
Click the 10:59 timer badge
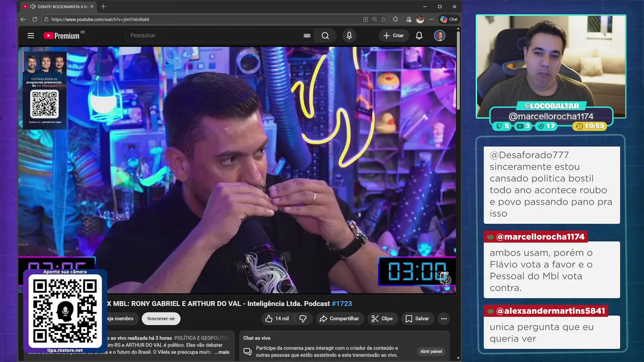coord(590,126)
